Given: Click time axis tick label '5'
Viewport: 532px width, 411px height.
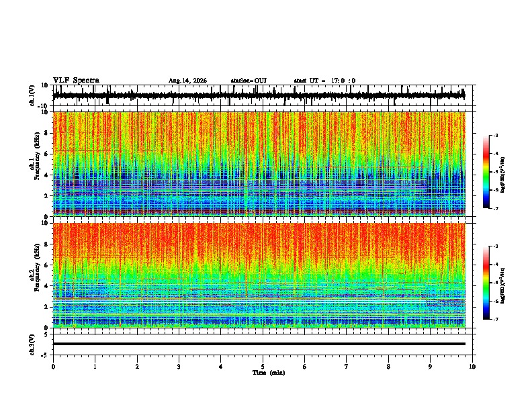Looking at the screenshot, I should [263, 367].
